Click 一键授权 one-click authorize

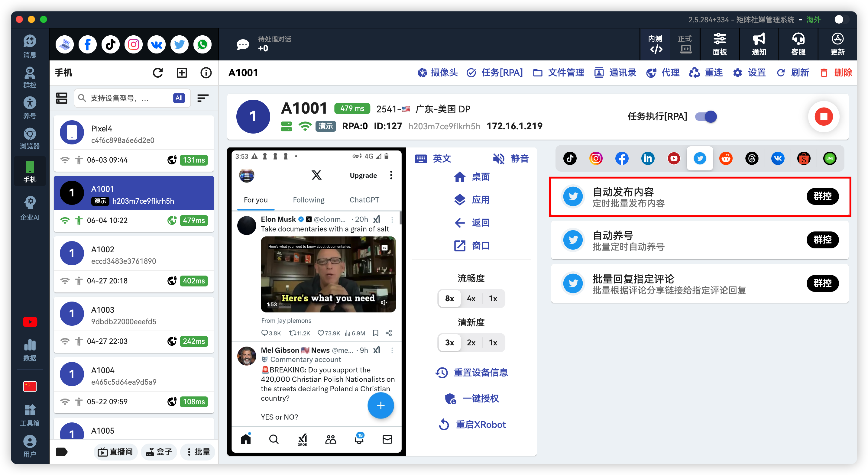click(x=471, y=398)
